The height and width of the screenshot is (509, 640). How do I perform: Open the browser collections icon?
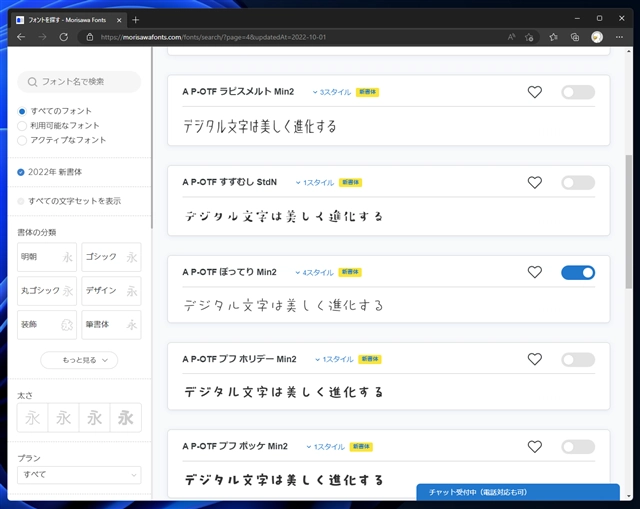[x=575, y=37]
